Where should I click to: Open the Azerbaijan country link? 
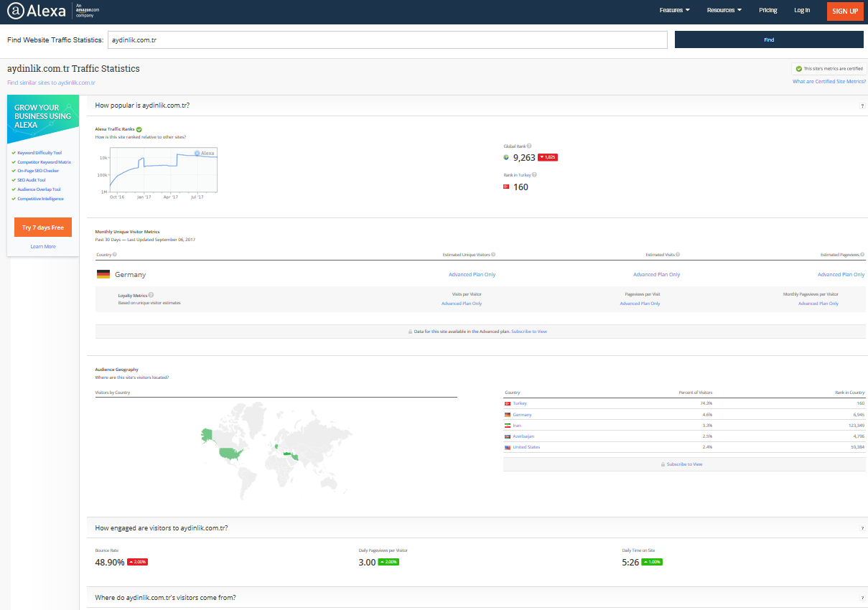[523, 436]
